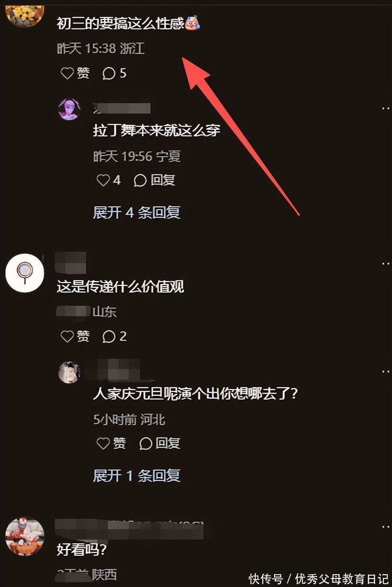Open more options beside 这是传递什么价值观 comment

pyautogui.click(x=386, y=263)
